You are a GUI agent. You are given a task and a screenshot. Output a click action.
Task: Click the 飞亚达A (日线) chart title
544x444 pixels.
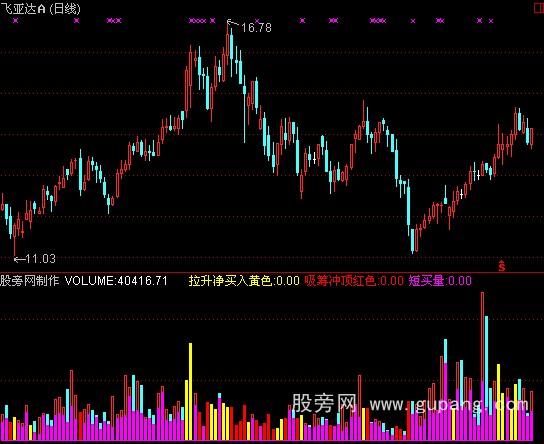coord(40,8)
